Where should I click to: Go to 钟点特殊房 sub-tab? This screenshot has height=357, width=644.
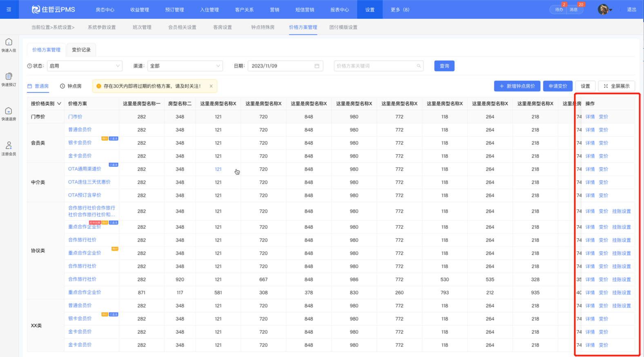pyautogui.click(x=263, y=27)
